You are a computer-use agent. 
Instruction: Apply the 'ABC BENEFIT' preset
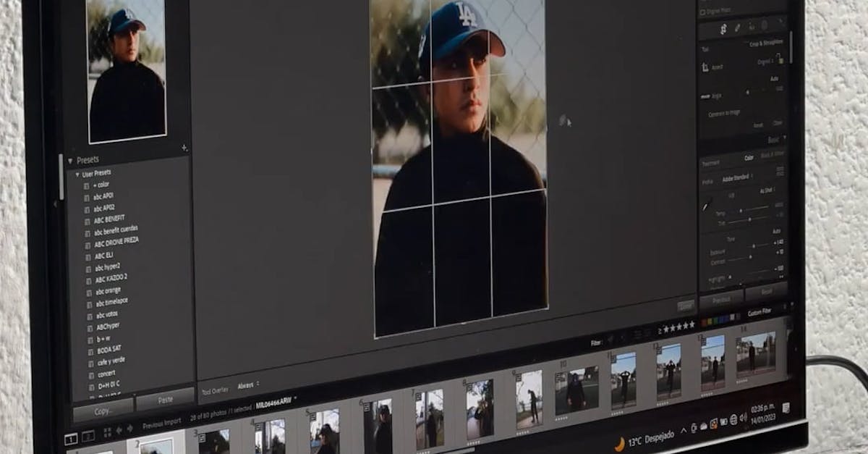109,219
